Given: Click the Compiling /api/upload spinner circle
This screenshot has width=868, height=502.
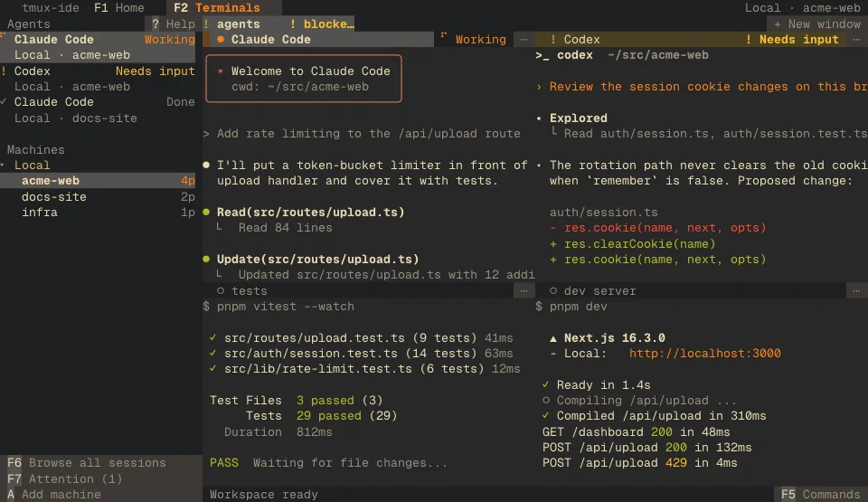Looking at the screenshot, I should point(546,400).
